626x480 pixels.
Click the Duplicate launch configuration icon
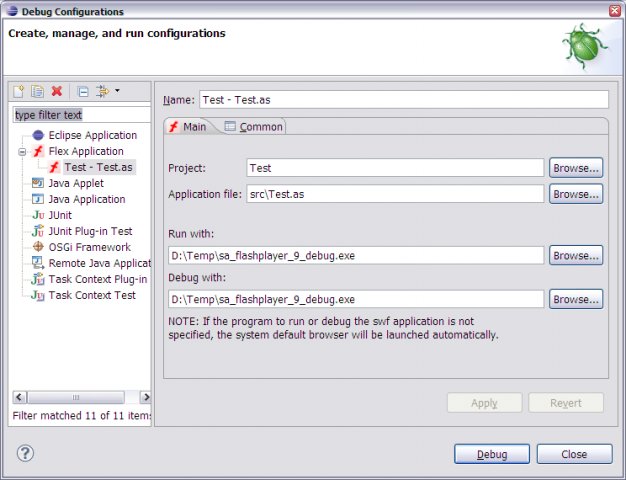coord(38,91)
